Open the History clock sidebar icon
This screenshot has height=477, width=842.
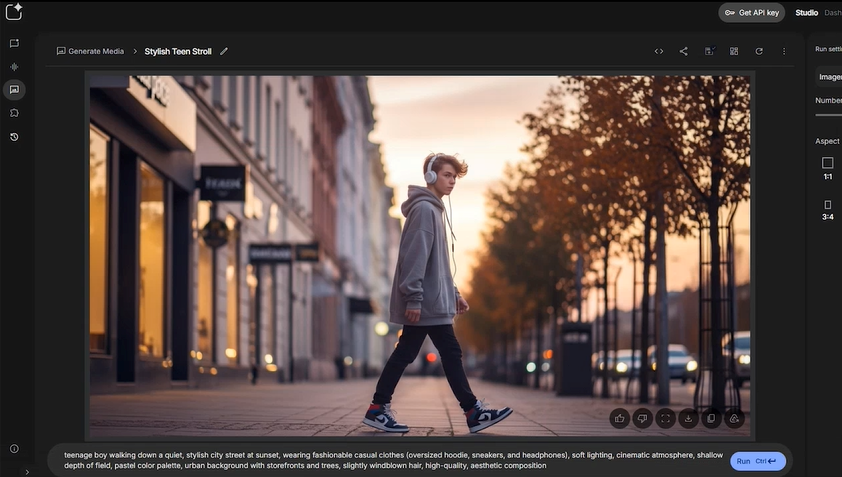14,137
